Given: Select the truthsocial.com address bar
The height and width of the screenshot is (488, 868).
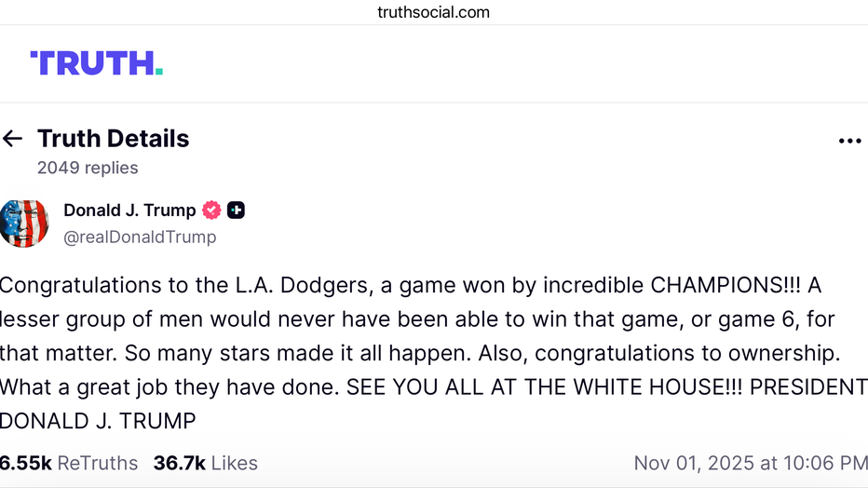Looking at the screenshot, I should (x=433, y=12).
